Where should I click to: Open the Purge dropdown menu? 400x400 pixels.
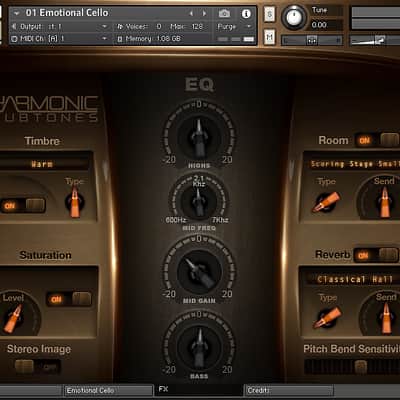[234, 26]
